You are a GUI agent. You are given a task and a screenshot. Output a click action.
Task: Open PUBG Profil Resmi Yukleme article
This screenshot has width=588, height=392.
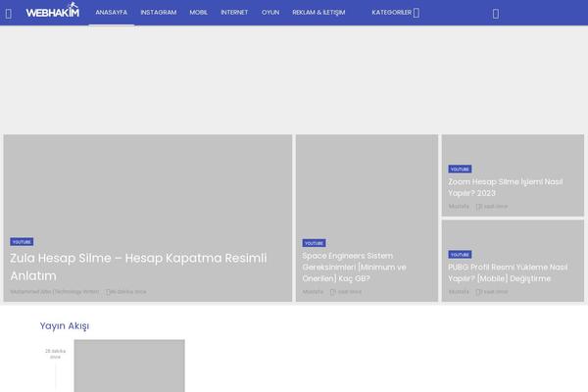508,272
